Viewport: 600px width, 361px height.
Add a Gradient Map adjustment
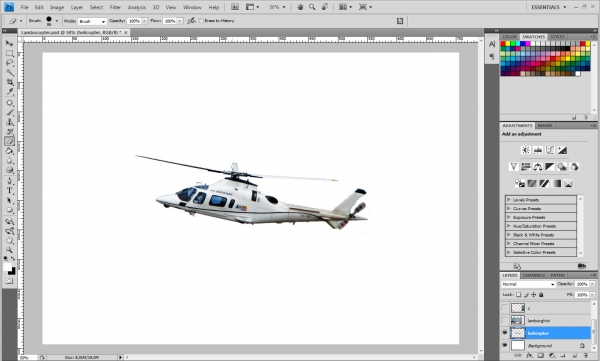556,183
